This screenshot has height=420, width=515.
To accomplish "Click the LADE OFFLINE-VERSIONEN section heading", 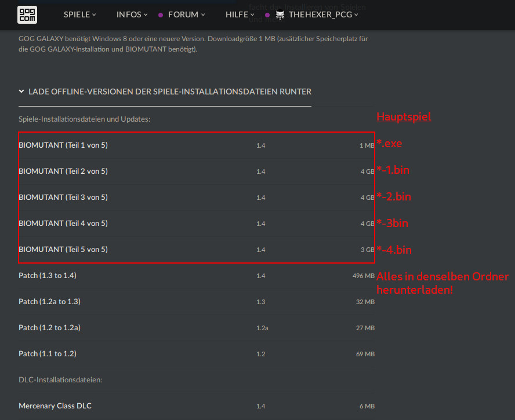I will (x=170, y=92).
